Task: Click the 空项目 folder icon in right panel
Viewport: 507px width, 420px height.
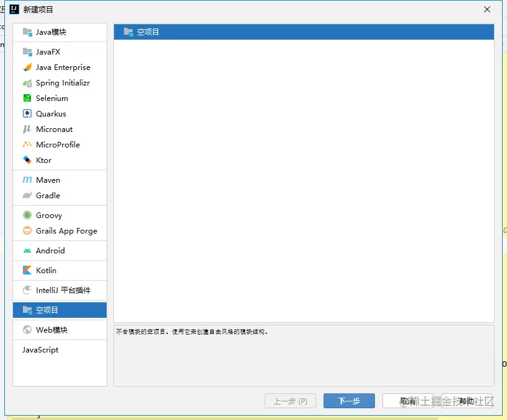Action: click(x=128, y=32)
